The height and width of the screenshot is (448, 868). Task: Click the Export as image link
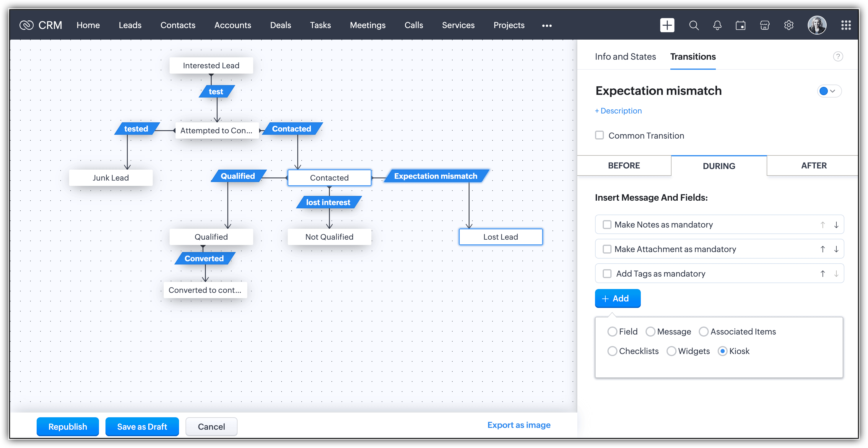pos(518,425)
